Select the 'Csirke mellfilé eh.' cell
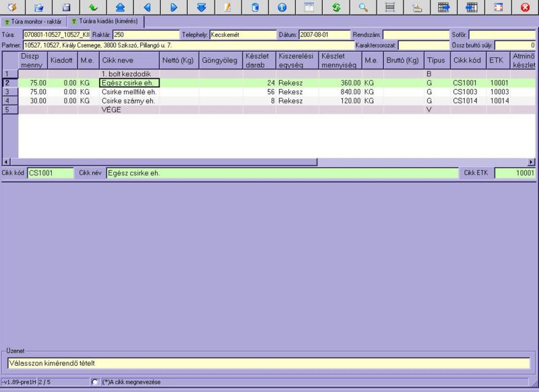The height and width of the screenshot is (392, 539). [129, 92]
